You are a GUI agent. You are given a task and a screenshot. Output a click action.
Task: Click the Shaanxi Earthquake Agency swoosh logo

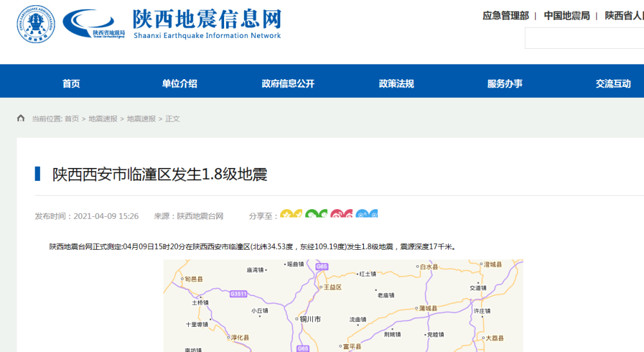click(93, 24)
